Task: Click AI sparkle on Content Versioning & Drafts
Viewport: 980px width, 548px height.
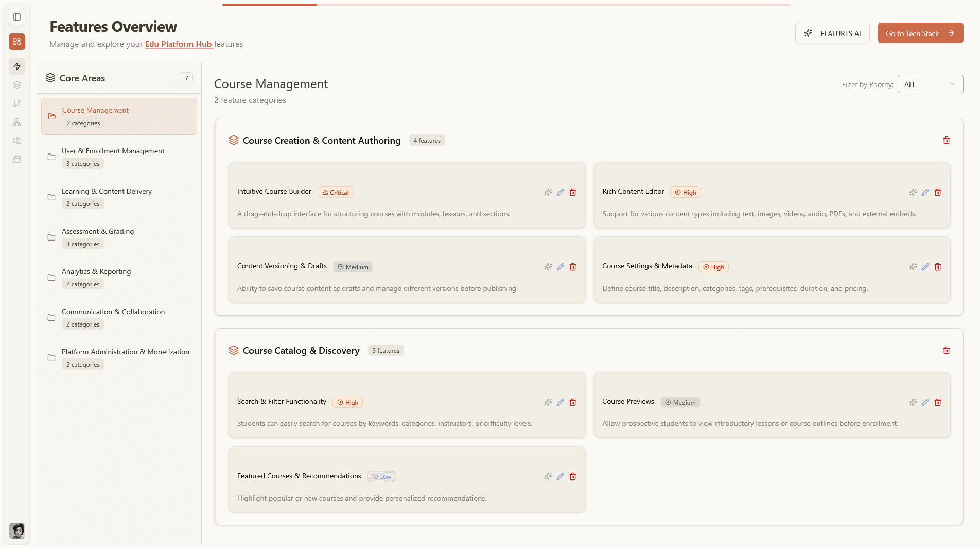Action: click(x=548, y=267)
